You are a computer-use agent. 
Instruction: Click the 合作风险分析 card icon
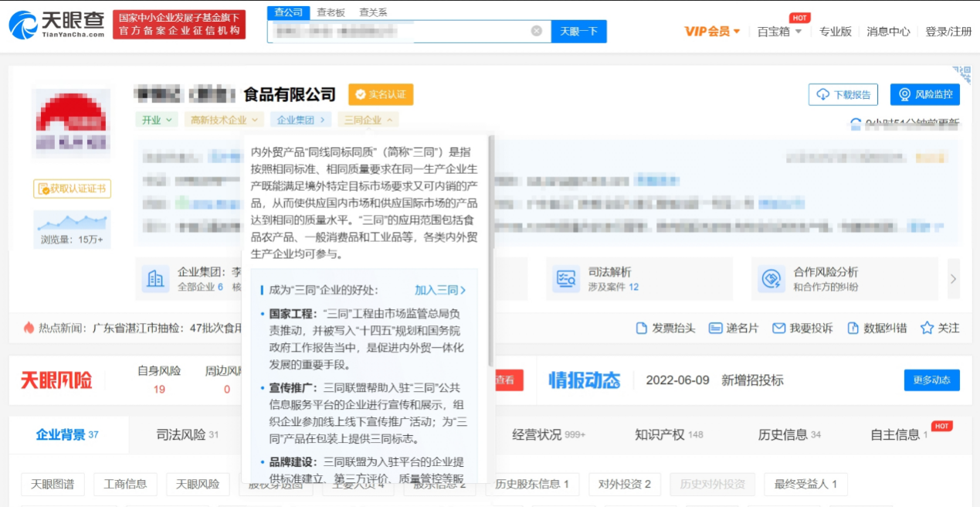coord(771,279)
